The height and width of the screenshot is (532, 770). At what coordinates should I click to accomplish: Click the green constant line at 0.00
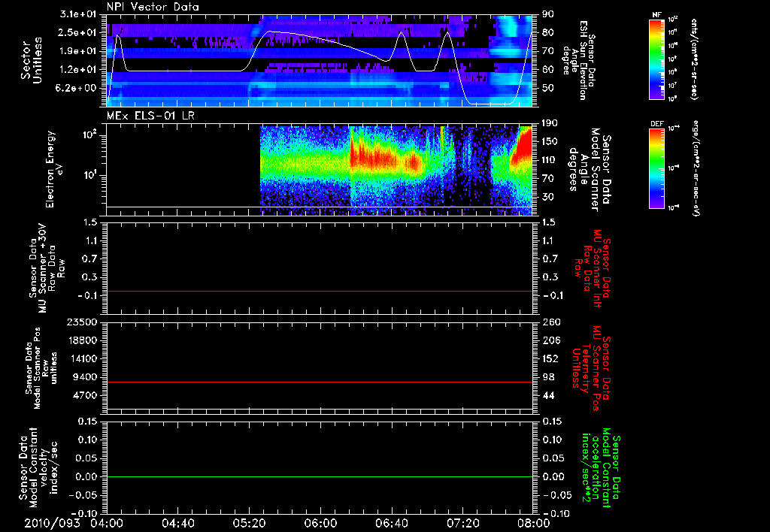pyautogui.click(x=320, y=477)
